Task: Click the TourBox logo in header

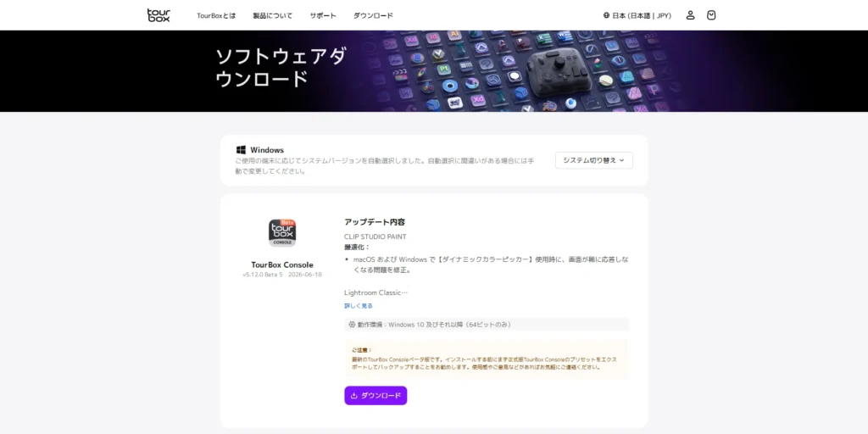Action: point(159,15)
